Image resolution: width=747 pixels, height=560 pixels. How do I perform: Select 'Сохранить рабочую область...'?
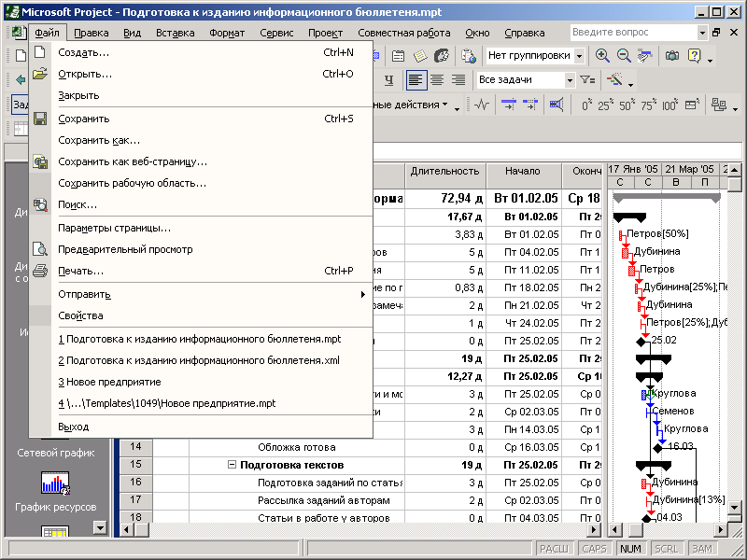201,183
